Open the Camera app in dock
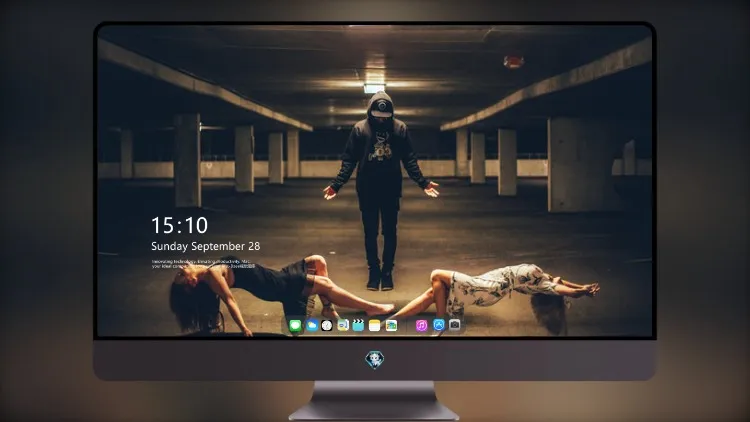750x422 pixels. (x=454, y=325)
